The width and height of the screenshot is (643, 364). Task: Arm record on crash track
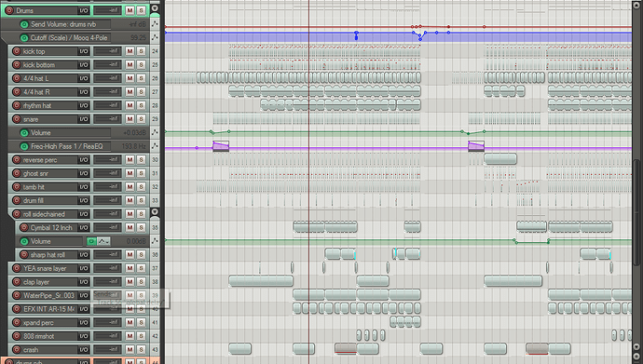click(17, 350)
